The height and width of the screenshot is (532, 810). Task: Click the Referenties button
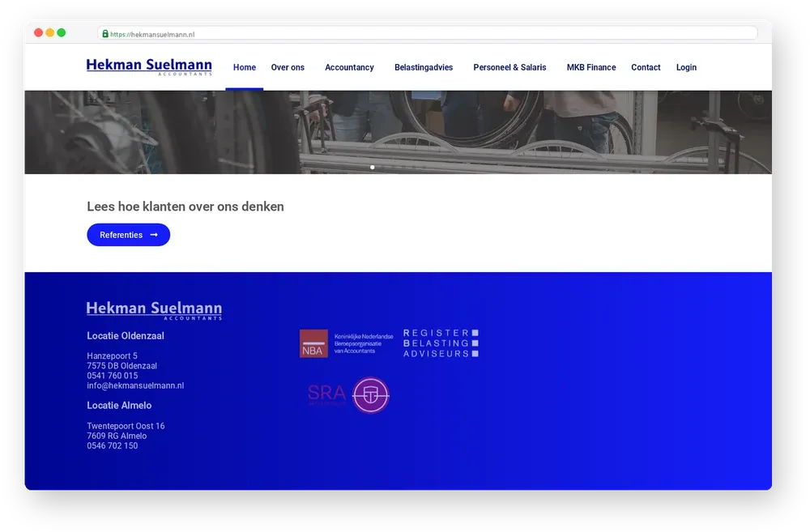(128, 235)
